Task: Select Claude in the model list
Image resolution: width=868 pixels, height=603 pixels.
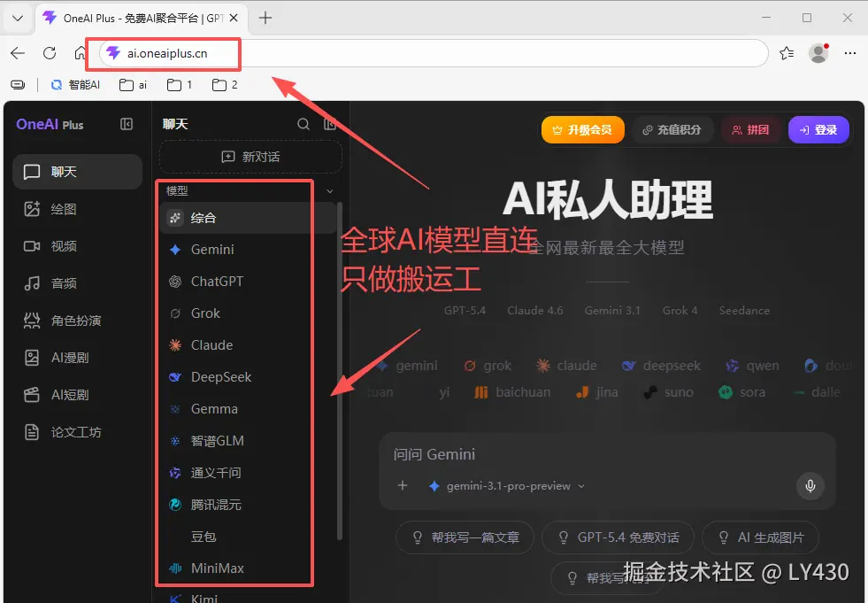Action: tap(204, 344)
